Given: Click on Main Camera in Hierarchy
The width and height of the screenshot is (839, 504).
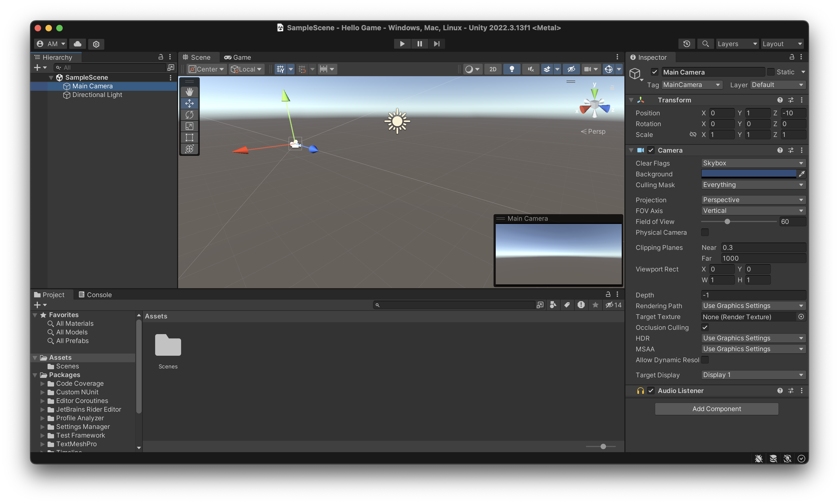Looking at the screenshot, I should (92, 86).
